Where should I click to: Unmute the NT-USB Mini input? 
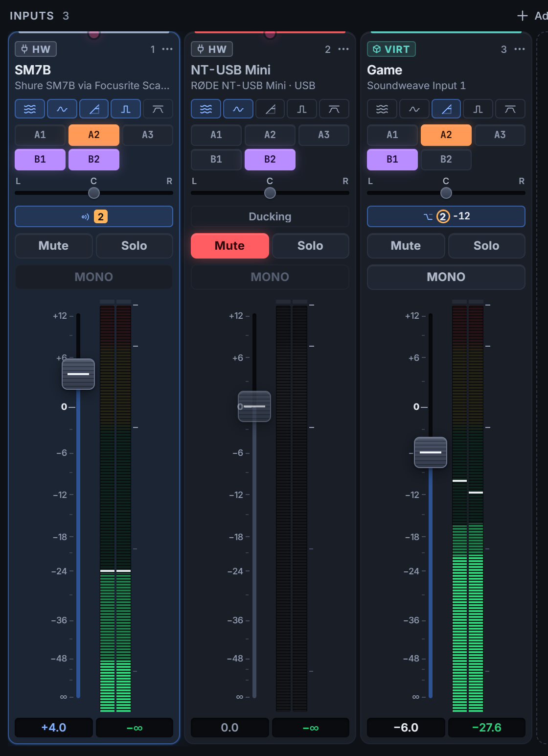(x=230, y=246)
